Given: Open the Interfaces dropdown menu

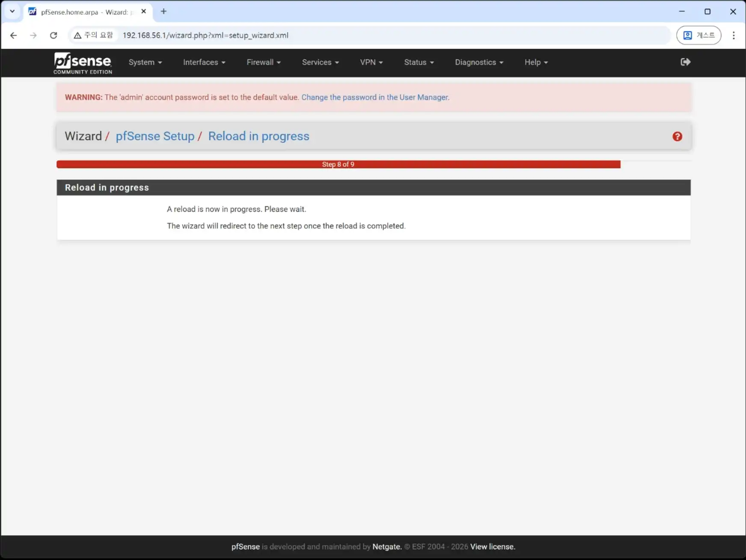Looking at the screenshot, I should [204, 62].
